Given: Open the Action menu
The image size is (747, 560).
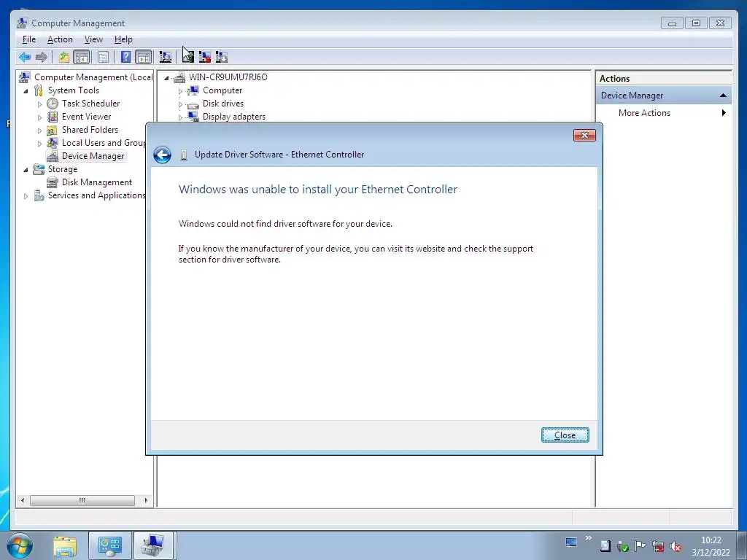Looking at the screenshot, I should [60, 39].
